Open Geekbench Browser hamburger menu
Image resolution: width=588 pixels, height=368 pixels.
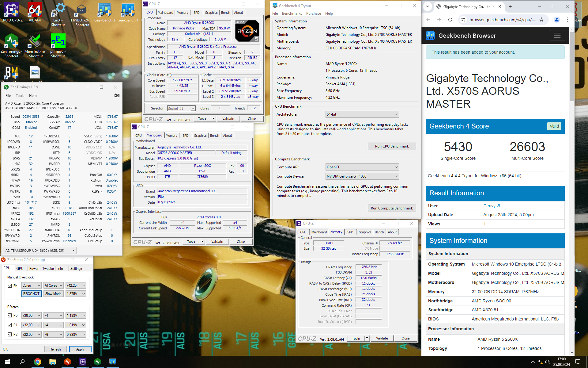coord(557,36)
